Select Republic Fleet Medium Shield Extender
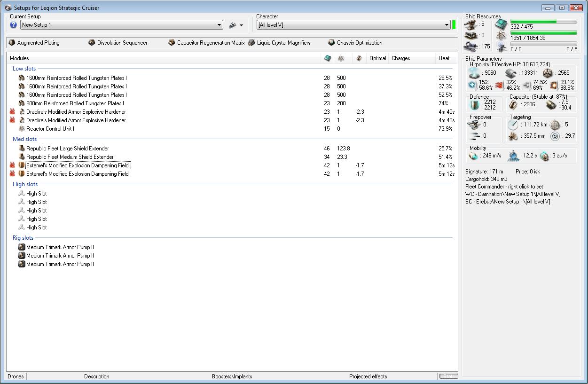 (x=70, y=157)
